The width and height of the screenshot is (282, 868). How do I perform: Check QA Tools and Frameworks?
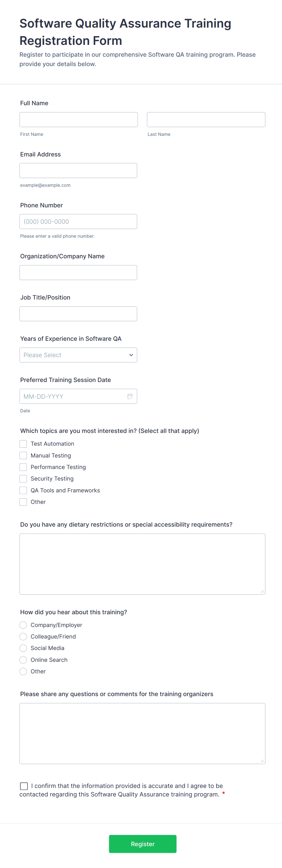coord(23,490)
